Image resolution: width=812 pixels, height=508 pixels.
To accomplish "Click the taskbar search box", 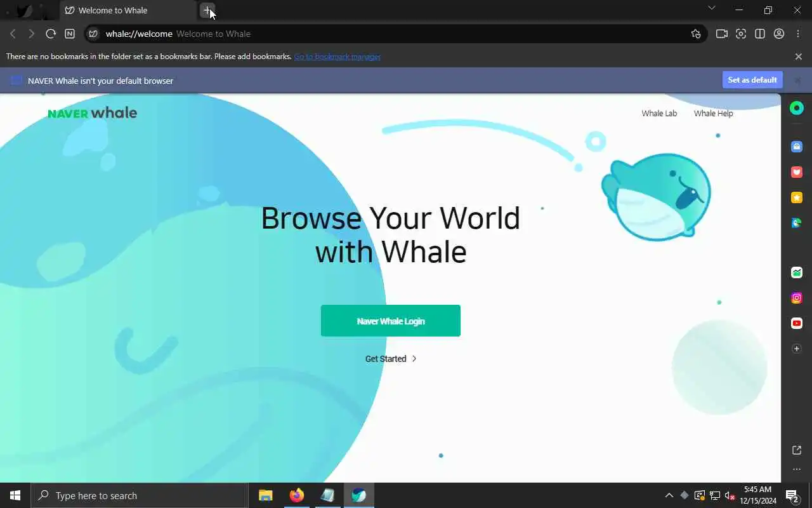I will (140, 495).
